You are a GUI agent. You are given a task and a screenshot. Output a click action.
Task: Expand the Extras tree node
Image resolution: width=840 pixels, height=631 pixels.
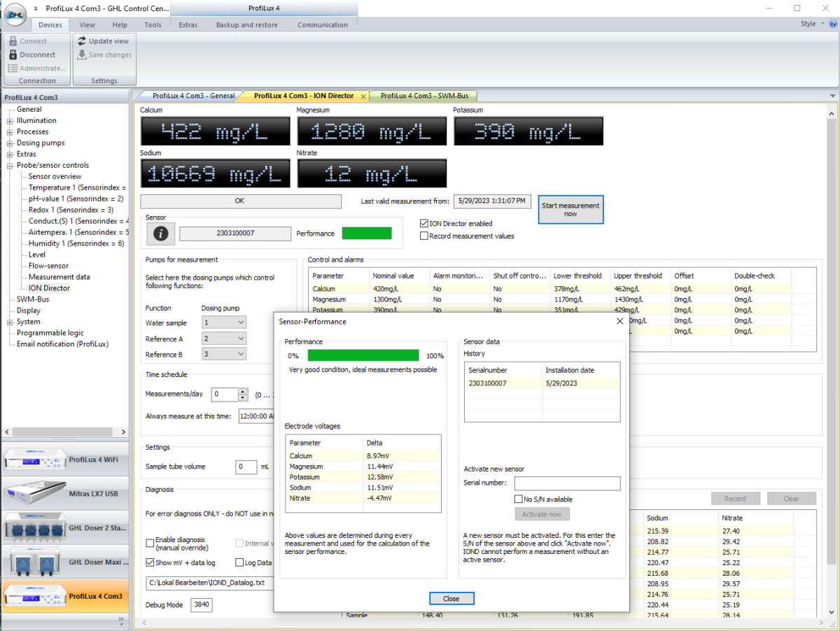click(10, 155)
